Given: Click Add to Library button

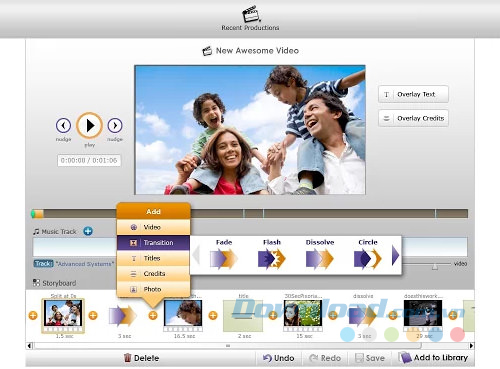Looking at the screenshot, I should tap(433, 358).
